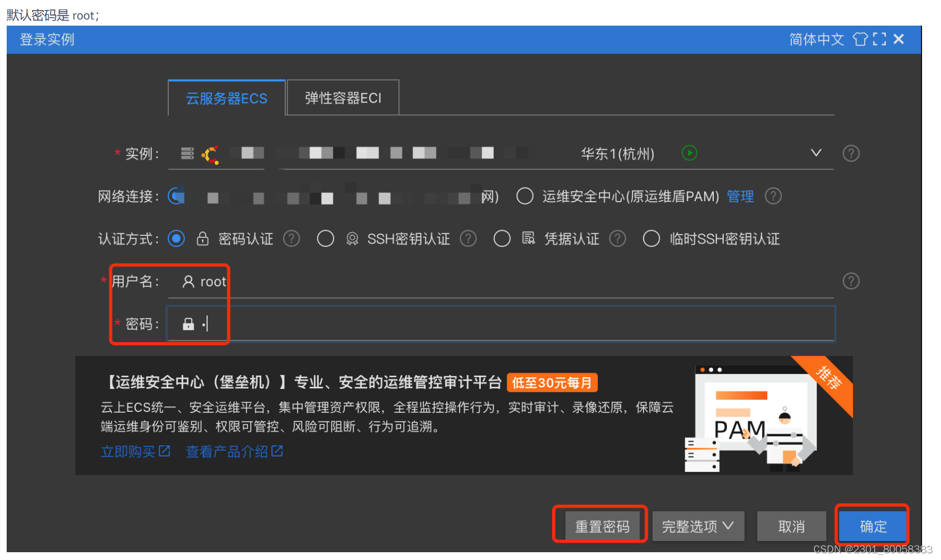Click help icon after 密码认证

291,239
